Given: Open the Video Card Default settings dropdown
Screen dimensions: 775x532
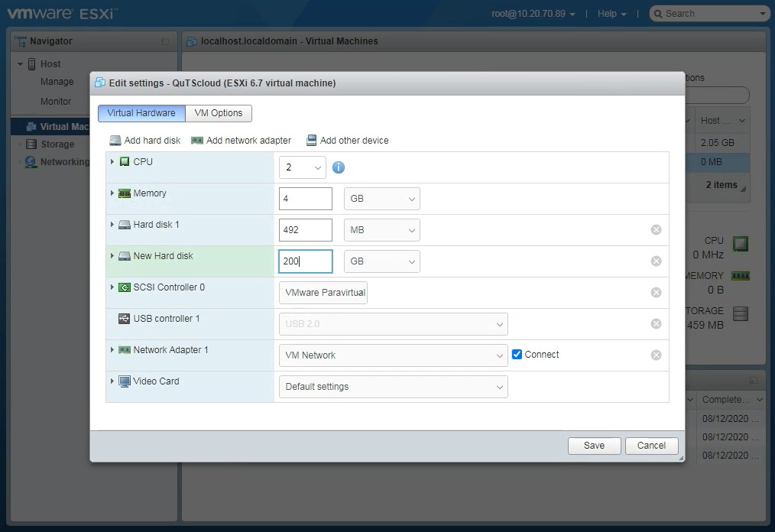Looking at the screenshot, I should (394, 387).
